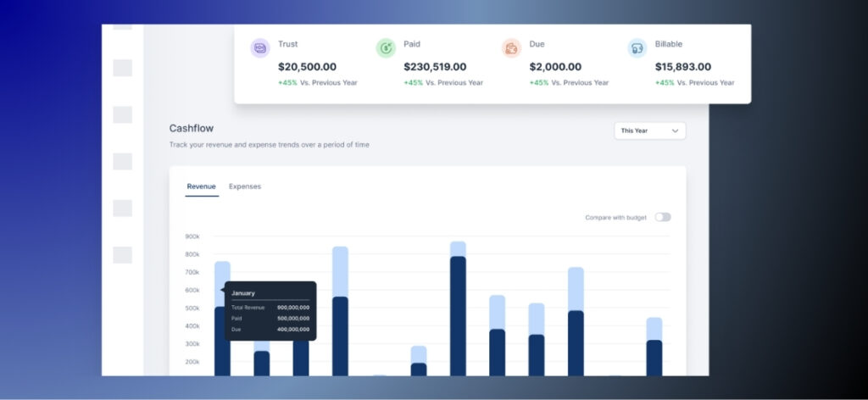
Task: Click the tallest dark blue chart bar
Action: [458, 314]
